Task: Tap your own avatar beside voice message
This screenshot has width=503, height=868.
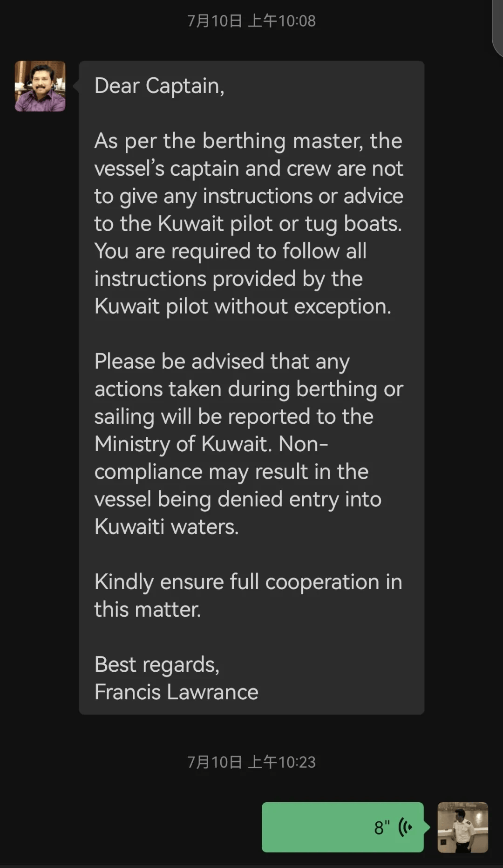Action: tap(462, 827)
